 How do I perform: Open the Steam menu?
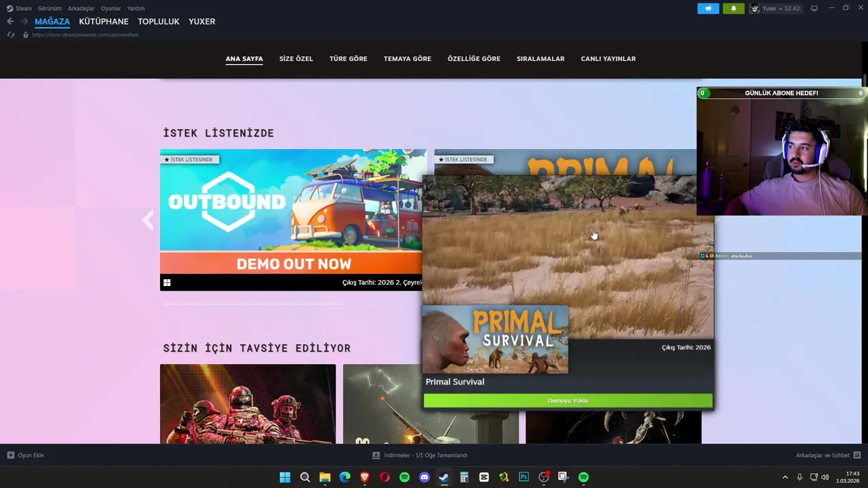tap(19, 8)
